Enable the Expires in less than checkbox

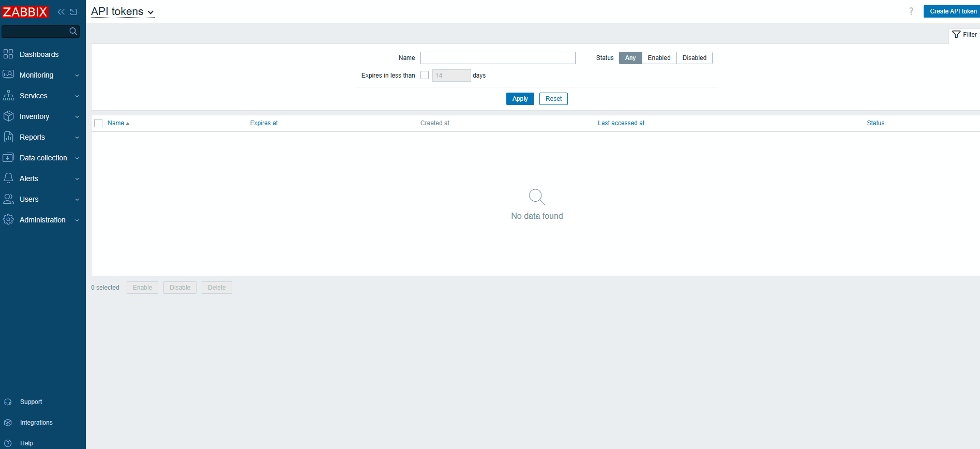pyautogui.click(x=425, y=75)
